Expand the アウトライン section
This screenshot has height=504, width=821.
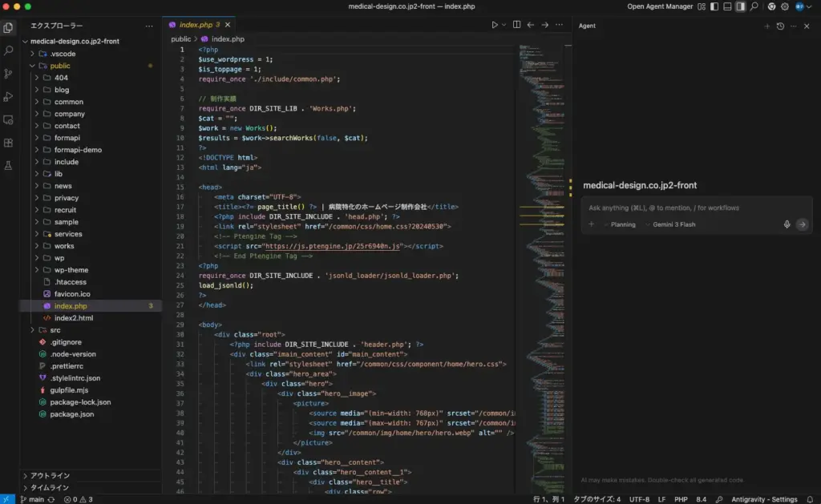click(50, 475)
